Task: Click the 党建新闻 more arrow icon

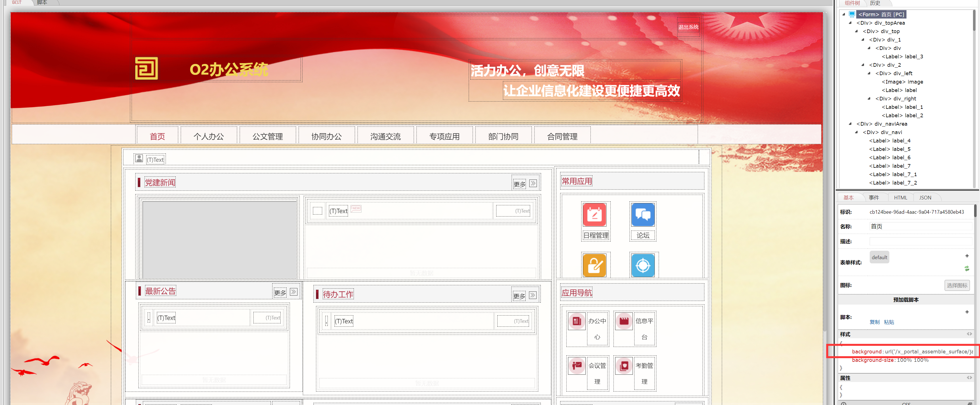Action: (533, 183)
